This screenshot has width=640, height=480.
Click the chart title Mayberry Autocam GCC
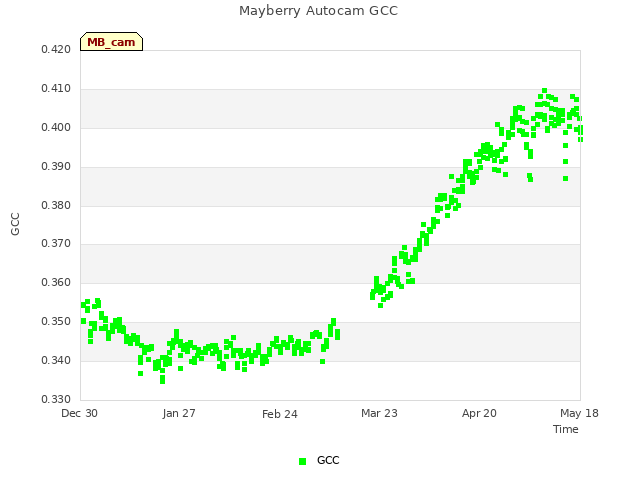318,11
